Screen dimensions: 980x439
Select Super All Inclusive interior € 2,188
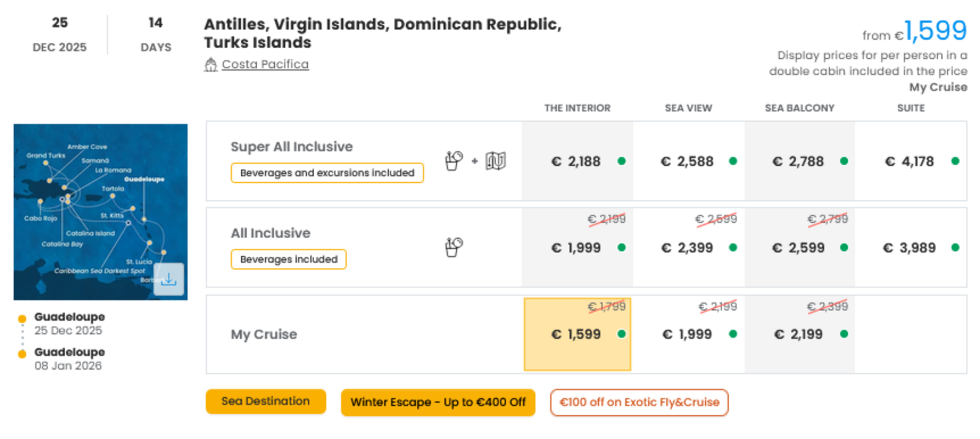(x=577, y=161)
